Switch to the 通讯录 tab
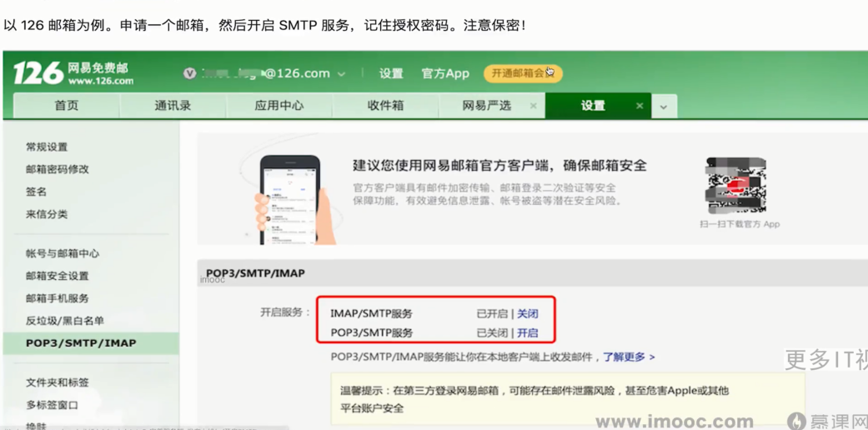Viewport: 868px width, 430px height. click(173, 106)
